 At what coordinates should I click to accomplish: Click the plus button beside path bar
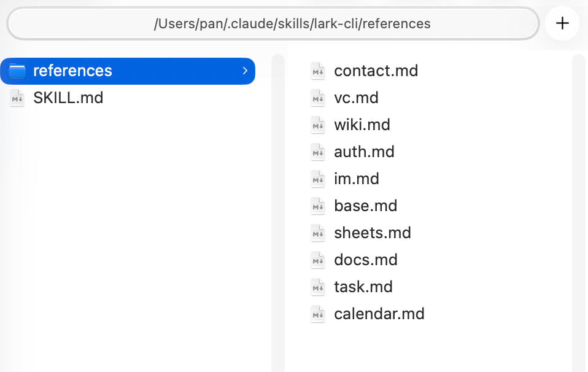pyautogui.click(x=562, y=24)
